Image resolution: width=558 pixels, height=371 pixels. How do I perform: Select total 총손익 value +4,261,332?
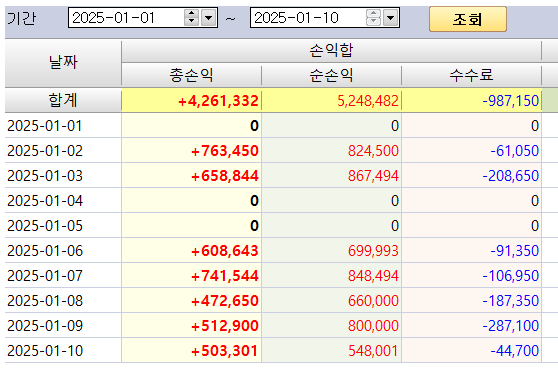[x=191, y=101]
